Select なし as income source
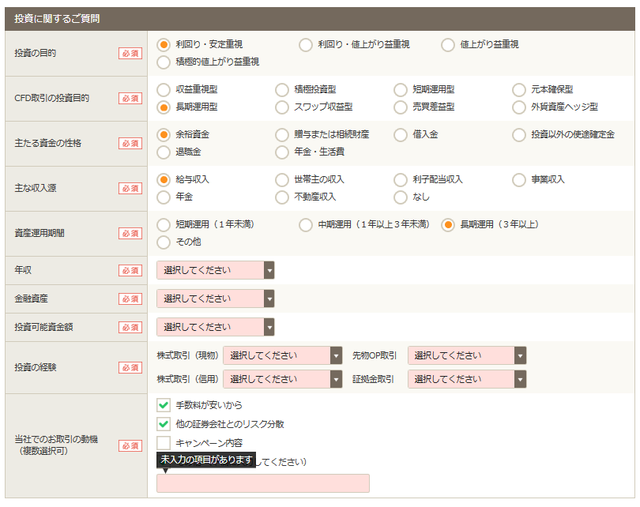The image size is (640, 507). (x=400, y=197)
